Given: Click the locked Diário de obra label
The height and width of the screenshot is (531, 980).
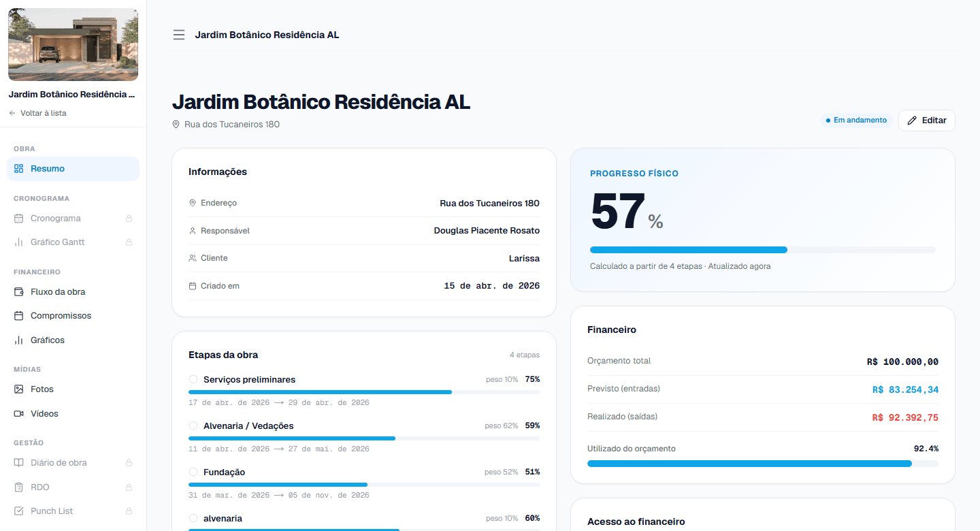Looking at the screenshot, I should pyautogui.click(x=59, y=463).
